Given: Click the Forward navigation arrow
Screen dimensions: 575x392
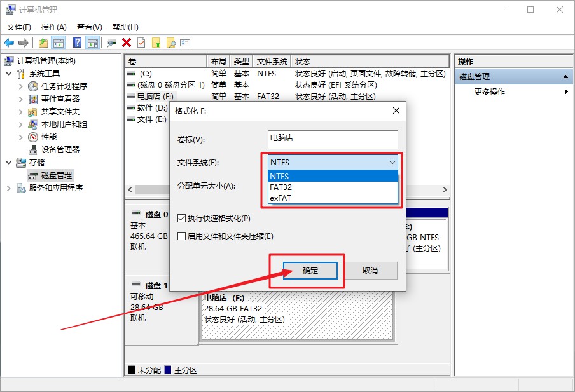Looking at the screenshot, I should (24, 43).
